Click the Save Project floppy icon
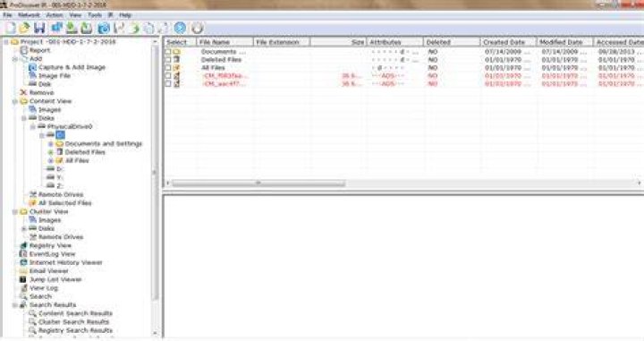 pos(39,28)
